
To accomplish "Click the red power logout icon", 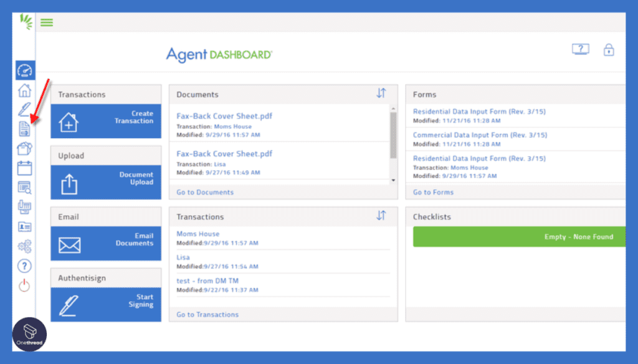I will 24,286.
